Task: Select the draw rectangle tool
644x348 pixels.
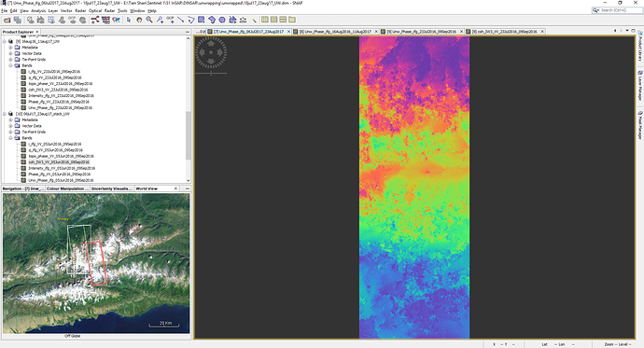Action: [x=201, y=20]
